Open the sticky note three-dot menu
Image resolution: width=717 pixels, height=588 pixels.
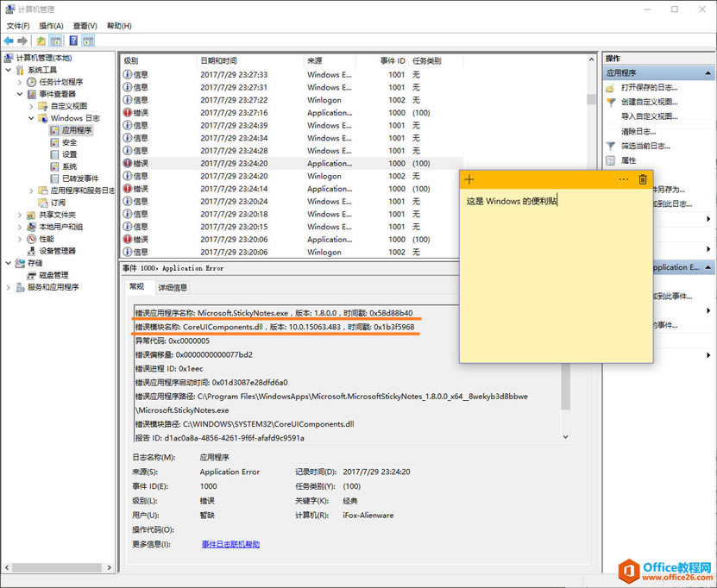624,179
